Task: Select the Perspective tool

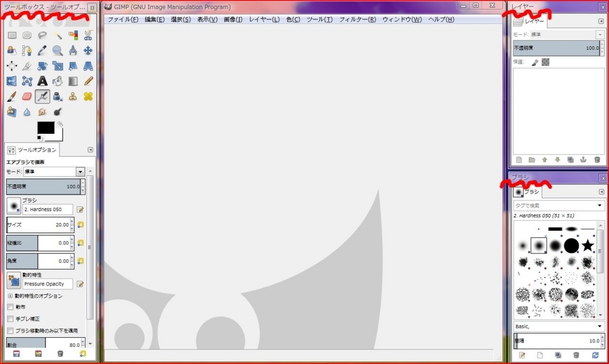Action: coord(88,66)
